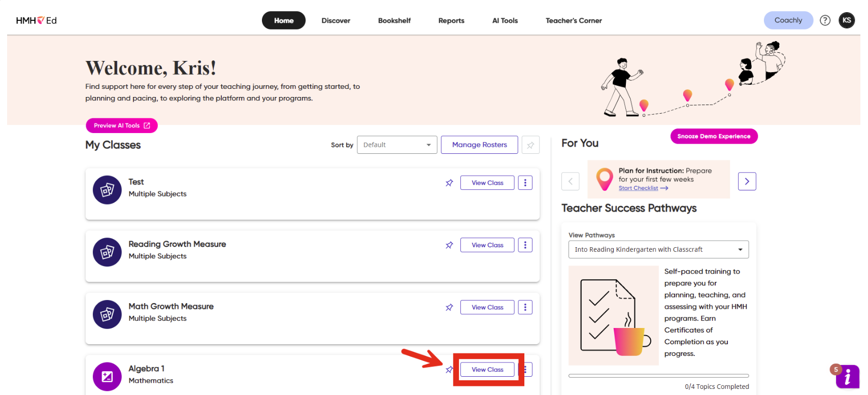Click Snooze Demo Experience button
Viewport: 868px width, 395px height.
(714, 136)
